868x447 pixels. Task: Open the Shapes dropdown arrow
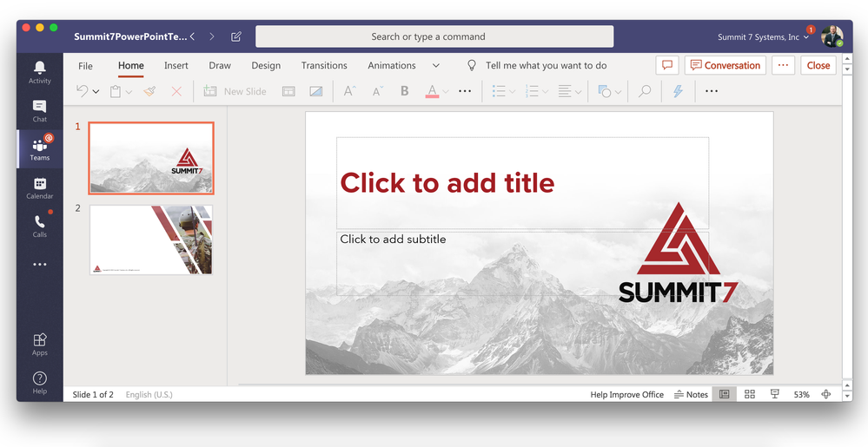(618, 92)
